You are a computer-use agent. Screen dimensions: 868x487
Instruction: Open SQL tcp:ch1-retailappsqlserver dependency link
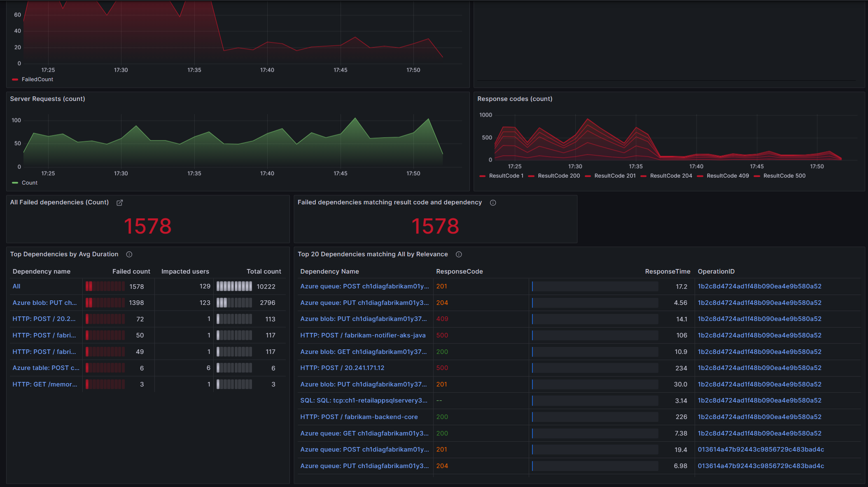tap(364, 400)
